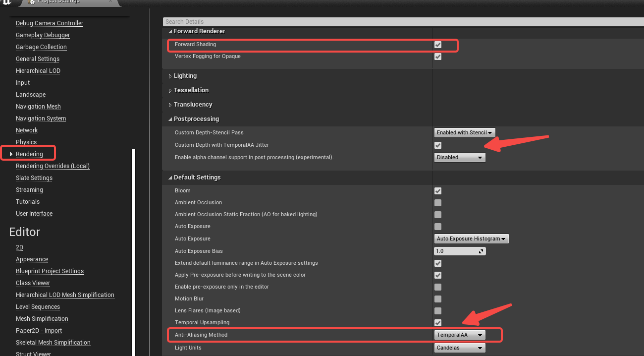
Task: Open Class Viewer settings
Action: point(33,283)
